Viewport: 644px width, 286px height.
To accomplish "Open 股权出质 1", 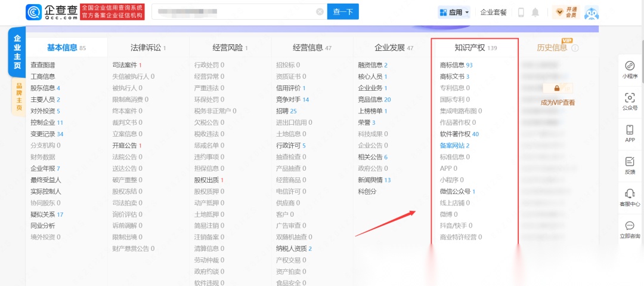I will [209, 180].
